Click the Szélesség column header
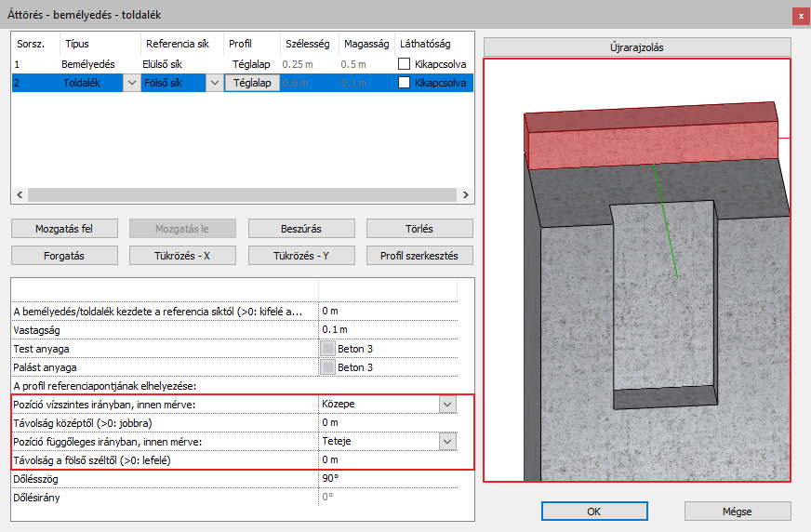The height and width of the screenshot is (532, 811). click(310, 44)
